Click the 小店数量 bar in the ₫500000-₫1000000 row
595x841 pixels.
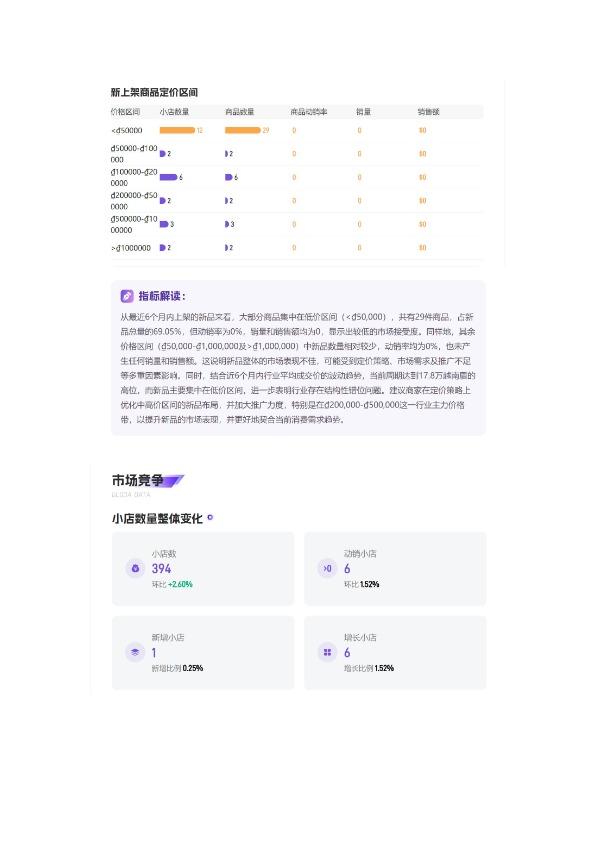tap(164, 224)
